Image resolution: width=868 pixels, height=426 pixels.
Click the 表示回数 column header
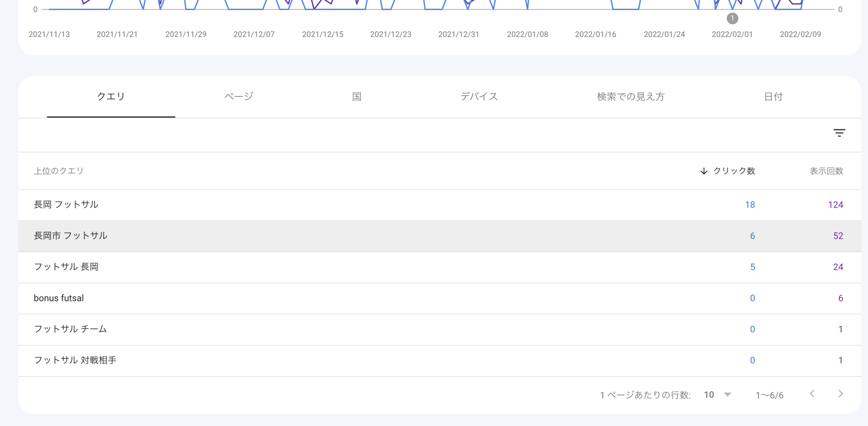(826, 171)
